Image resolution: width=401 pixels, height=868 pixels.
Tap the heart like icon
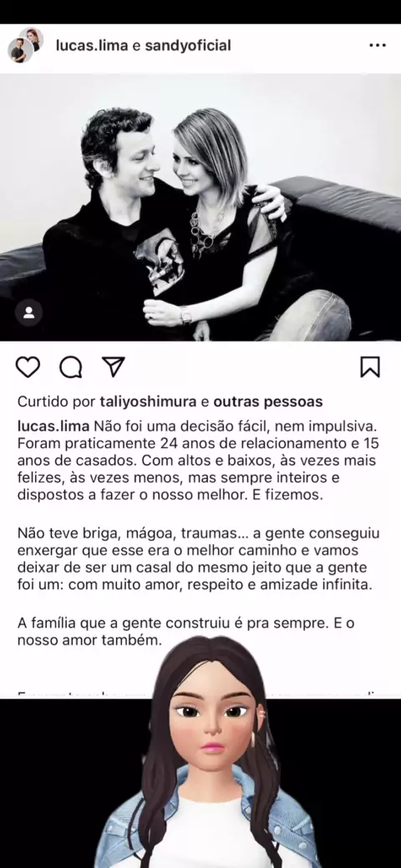28,367
